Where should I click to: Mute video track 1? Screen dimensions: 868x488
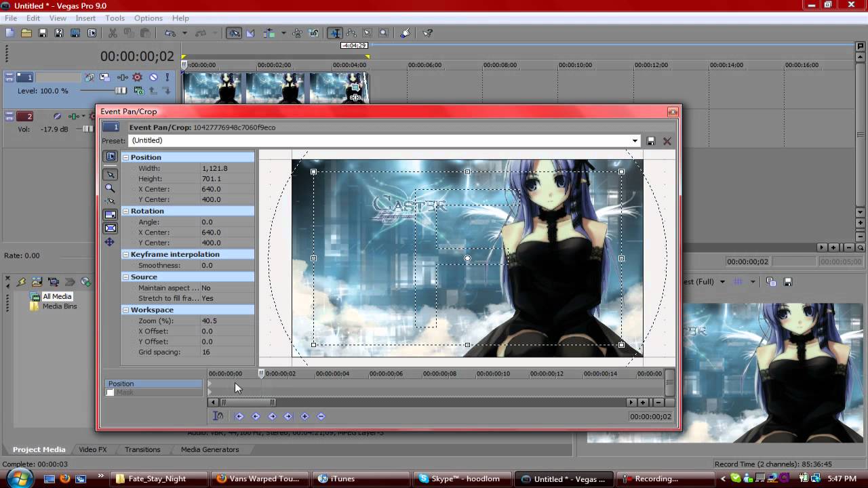point(154,77)
